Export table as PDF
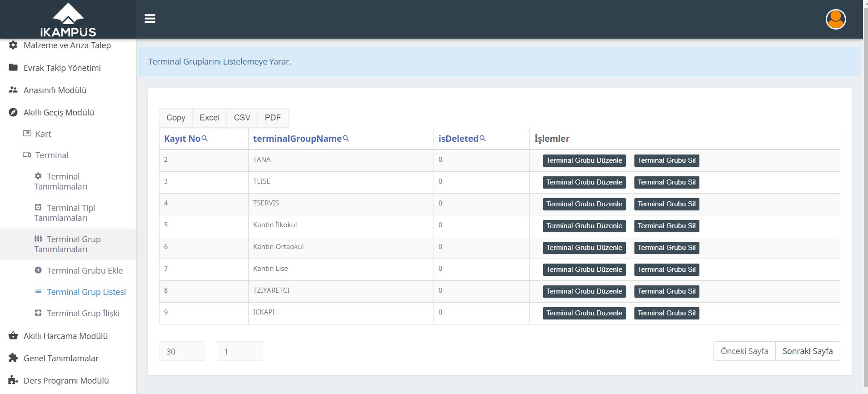The image size is (868, 394). pos(273,118)
